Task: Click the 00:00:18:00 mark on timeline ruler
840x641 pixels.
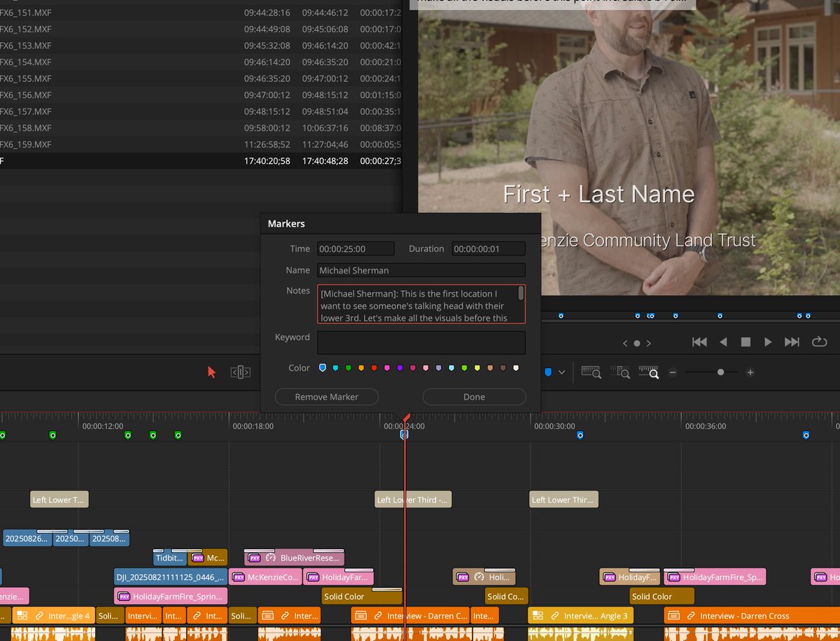Action: pos(253,425)
